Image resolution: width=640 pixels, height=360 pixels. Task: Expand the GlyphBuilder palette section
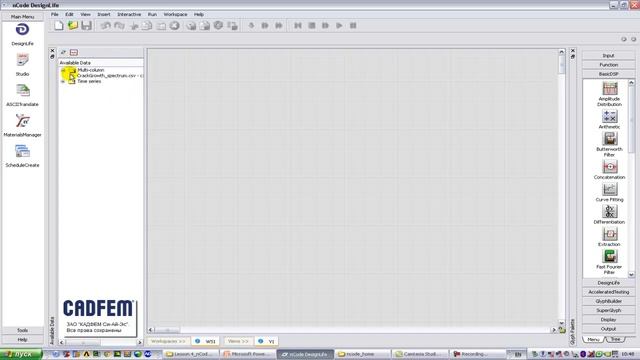tap(609, 301)
